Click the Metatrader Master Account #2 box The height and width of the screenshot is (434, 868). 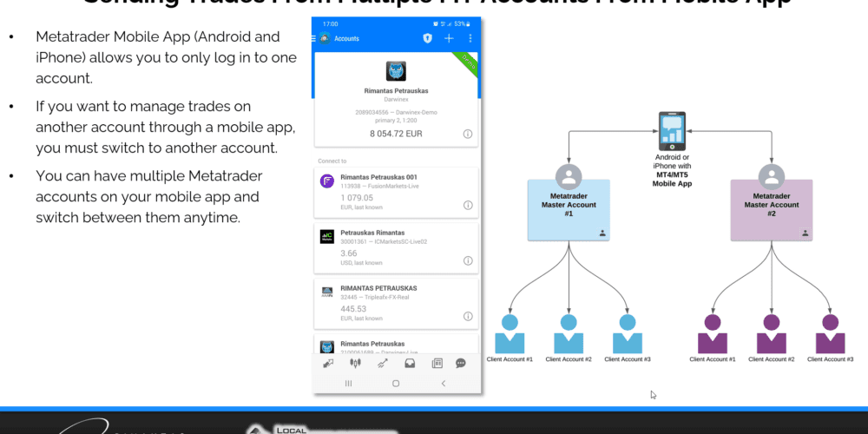772,210
